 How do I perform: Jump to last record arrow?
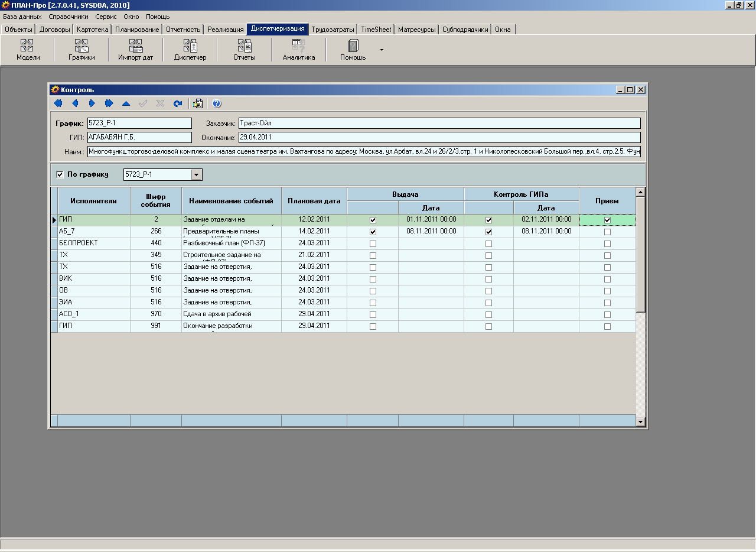click(109, 103)
